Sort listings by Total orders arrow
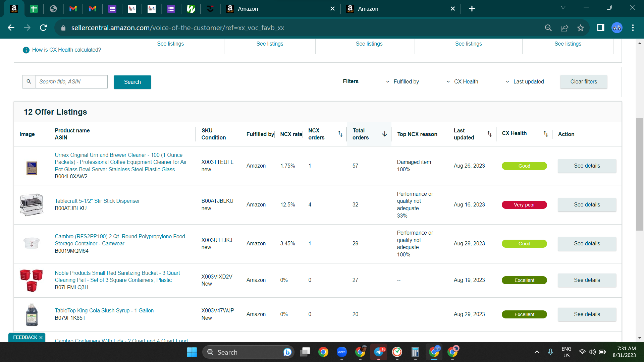The height and width of the screenshot is (362, 644). [385, 134]
